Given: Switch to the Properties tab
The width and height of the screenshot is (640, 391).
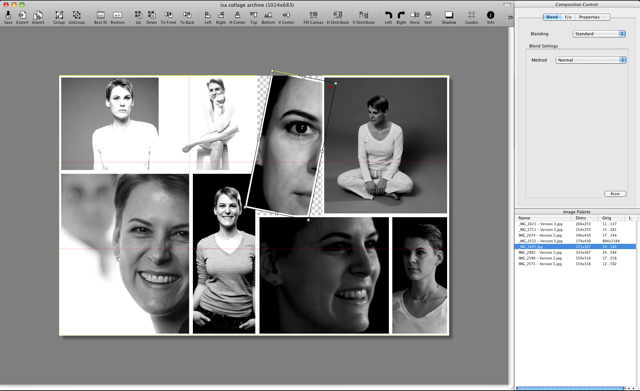Looking at the screenshot, I should pos(589,17).
